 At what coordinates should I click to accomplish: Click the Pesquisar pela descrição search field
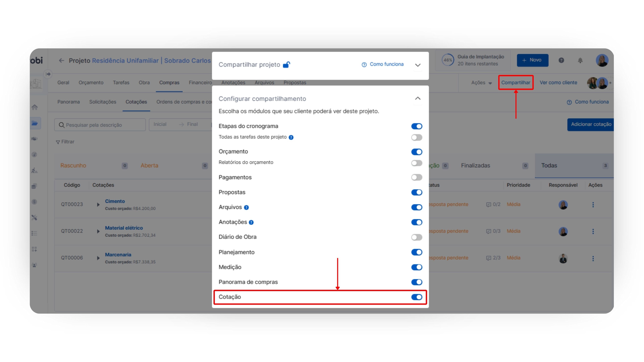coord(100,125)
